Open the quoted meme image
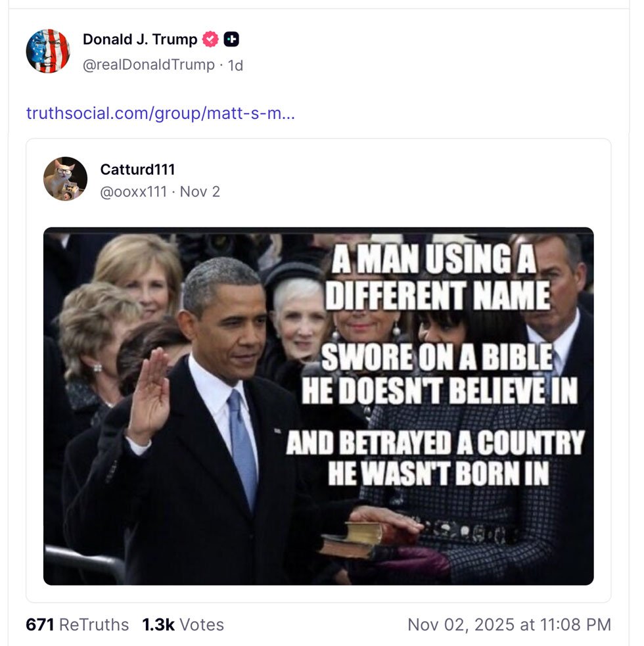Viewport: 644px width, 646px height. click(318, 405)
